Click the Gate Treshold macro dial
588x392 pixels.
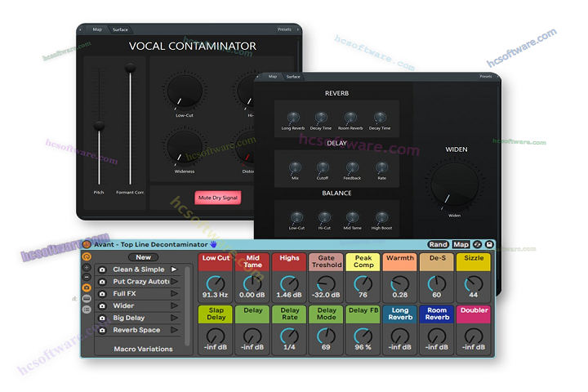(x=326, y=284)
